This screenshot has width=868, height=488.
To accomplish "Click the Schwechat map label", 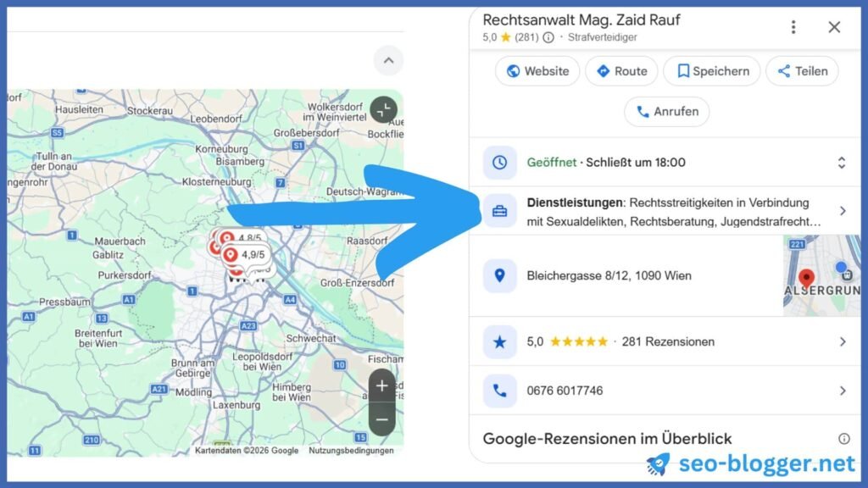I will coord(311,338).
